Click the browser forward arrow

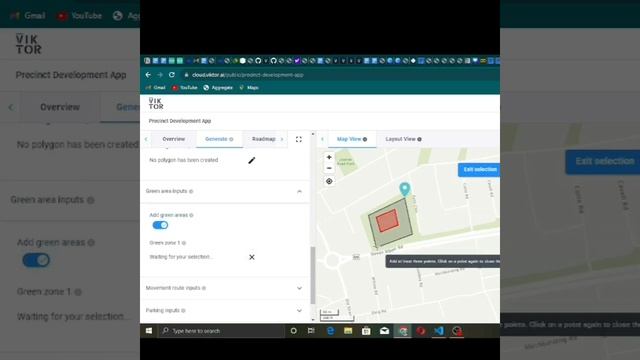pos(160,75)
